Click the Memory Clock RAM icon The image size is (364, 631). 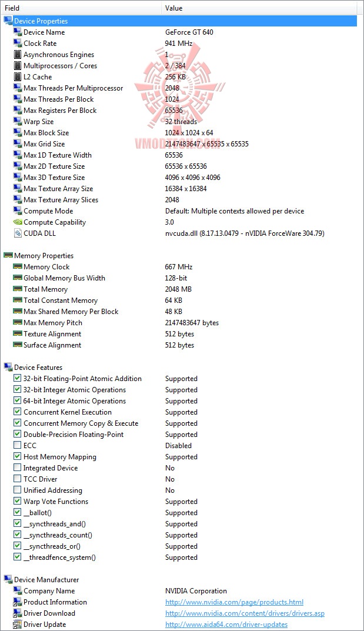click(x=17, y=266)
